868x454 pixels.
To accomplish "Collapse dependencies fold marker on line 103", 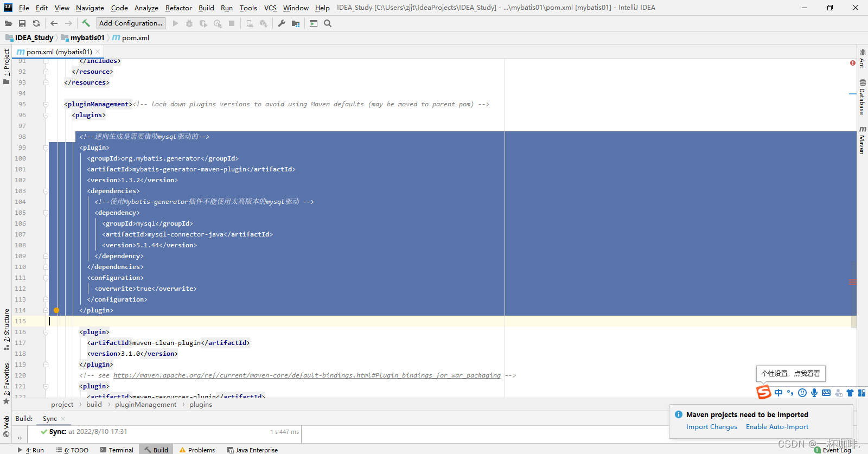I will tap(46, 191).
